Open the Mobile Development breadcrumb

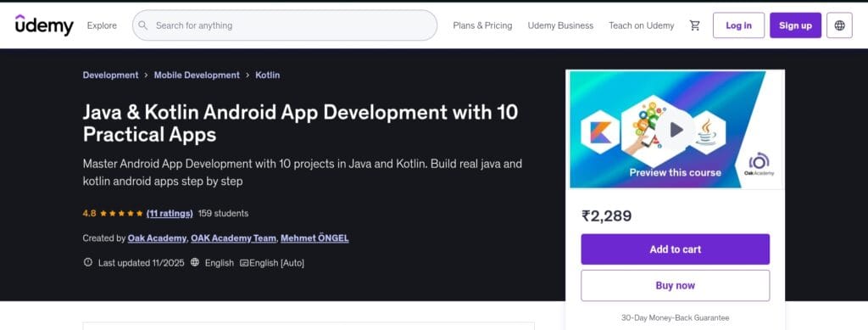coord(197,75)
